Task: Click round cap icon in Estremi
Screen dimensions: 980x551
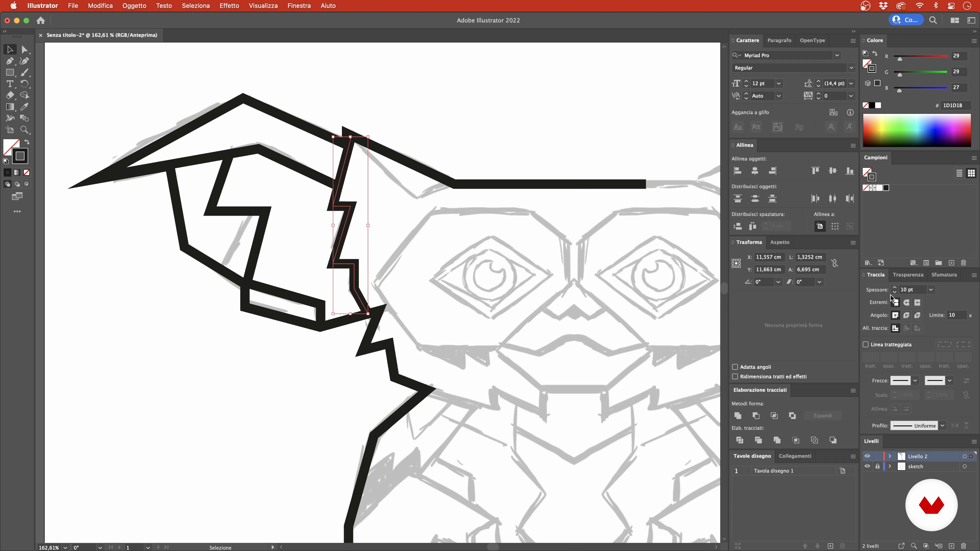Action: coord(906,303)
